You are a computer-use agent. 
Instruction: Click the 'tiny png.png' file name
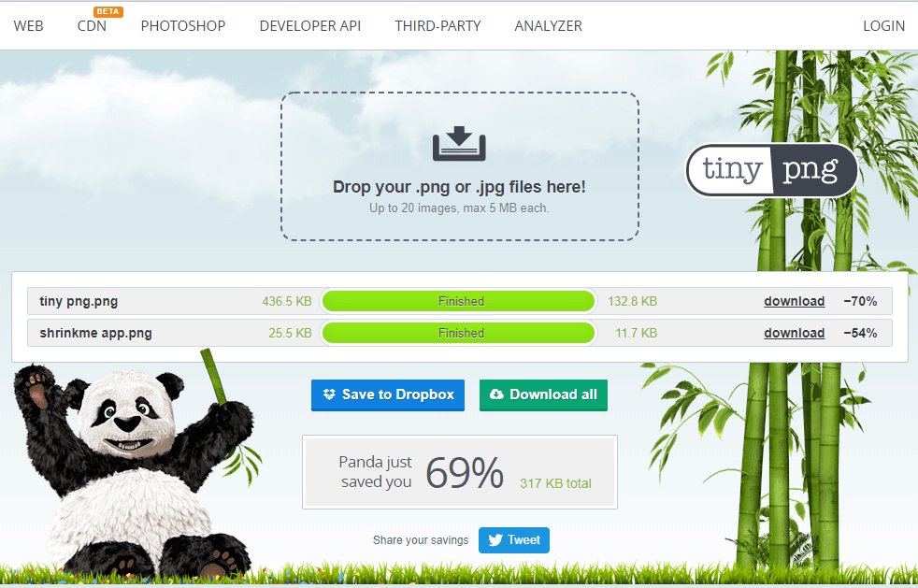click(79, 301)
